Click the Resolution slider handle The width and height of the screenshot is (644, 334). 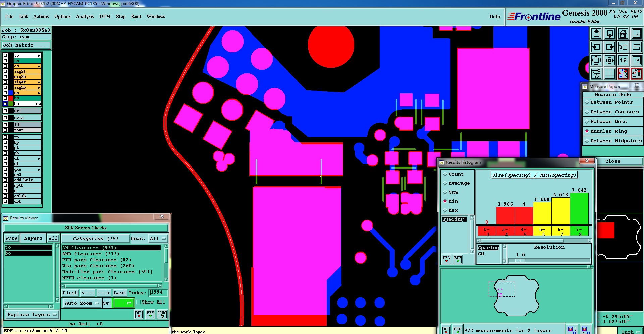click(520, 260)
